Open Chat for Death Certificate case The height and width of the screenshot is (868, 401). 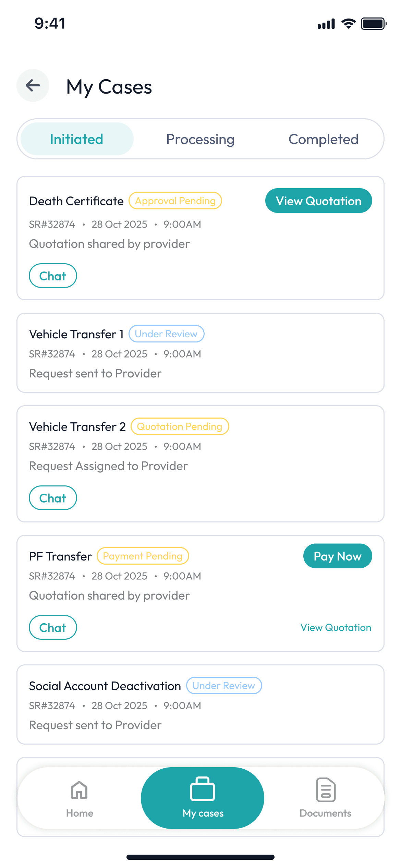pos(53,276)
